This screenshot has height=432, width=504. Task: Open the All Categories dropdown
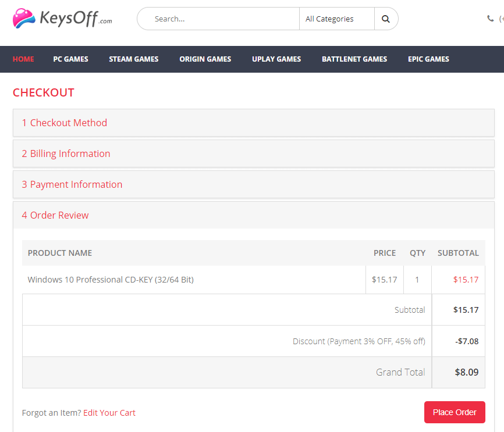[336, 19]
